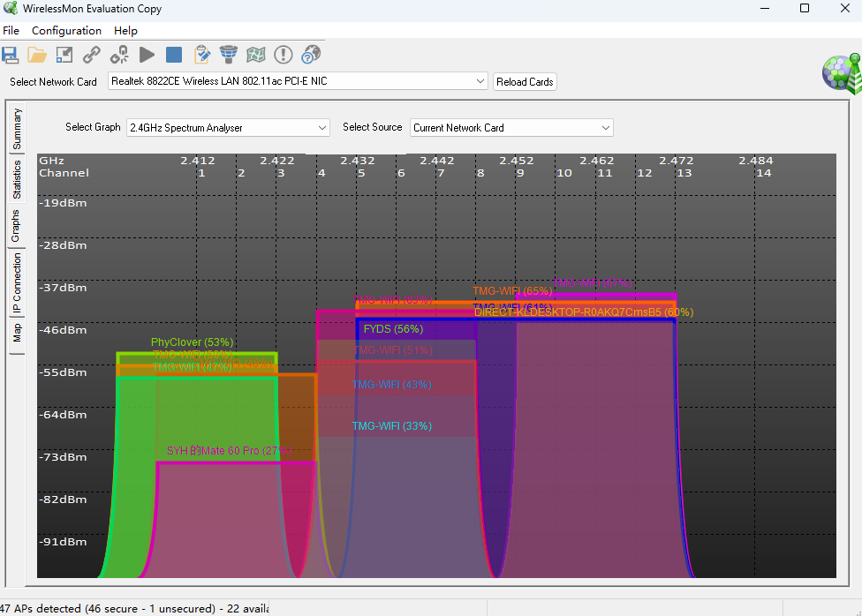Click the 47 APs detected status text
The image size is (862, 616).
(134, 608)
